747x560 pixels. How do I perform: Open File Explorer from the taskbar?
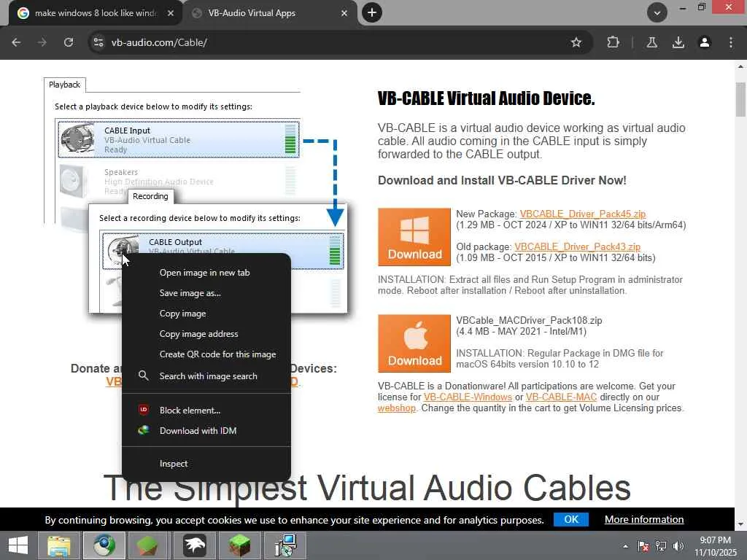coord(59,545)
